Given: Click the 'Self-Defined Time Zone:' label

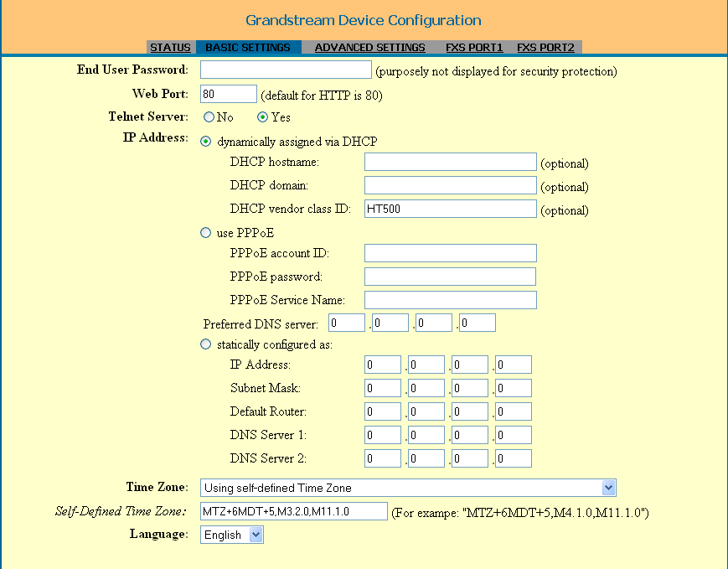Looking at the screenshot, I should point(121,511).
